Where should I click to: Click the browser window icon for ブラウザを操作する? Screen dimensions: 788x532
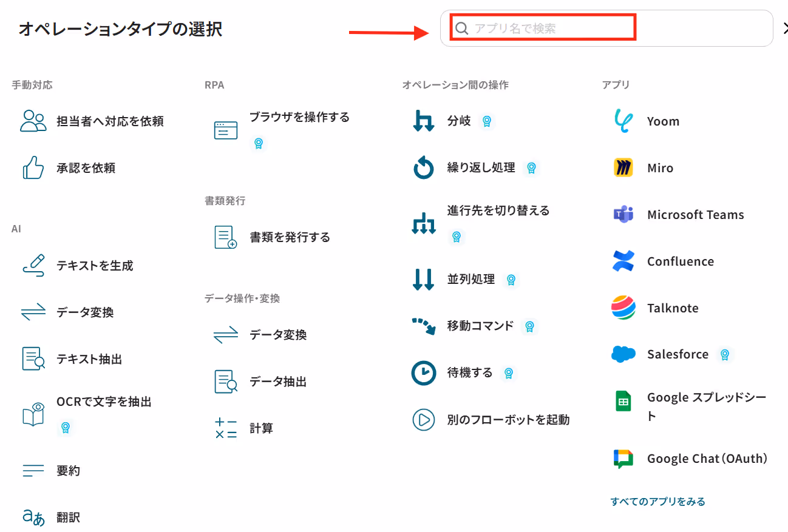(x=226, y=130)
